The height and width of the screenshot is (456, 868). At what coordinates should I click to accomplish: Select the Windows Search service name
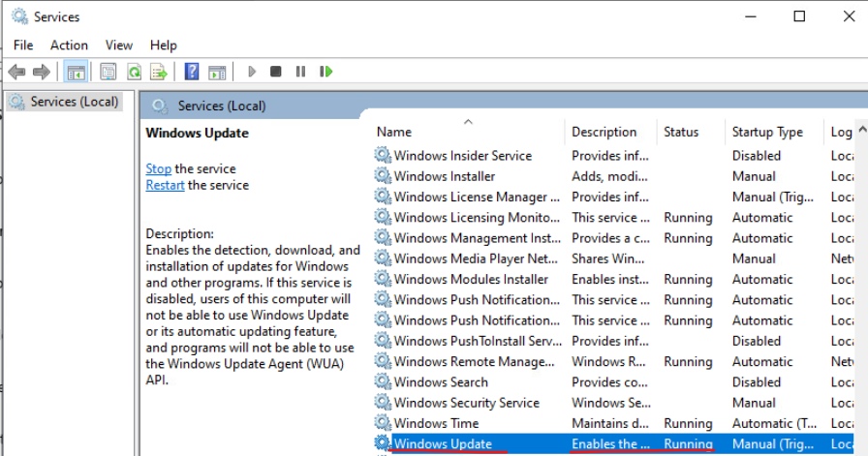tap(441, 382)
